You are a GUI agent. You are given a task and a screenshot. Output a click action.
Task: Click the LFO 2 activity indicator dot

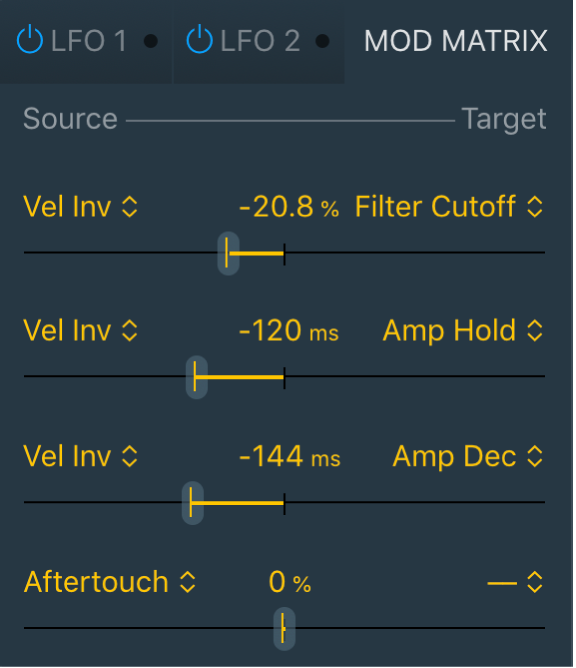(323, 41)
